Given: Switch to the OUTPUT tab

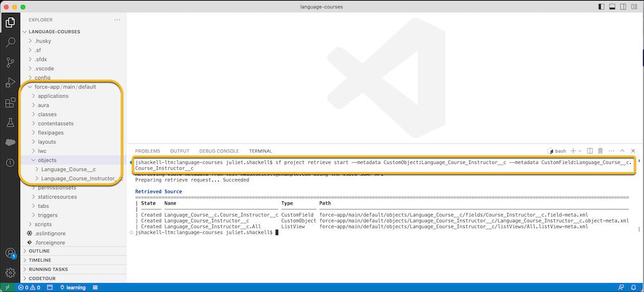Looking at the screenshot, I should pyautogui.click(x=180, y=151).
